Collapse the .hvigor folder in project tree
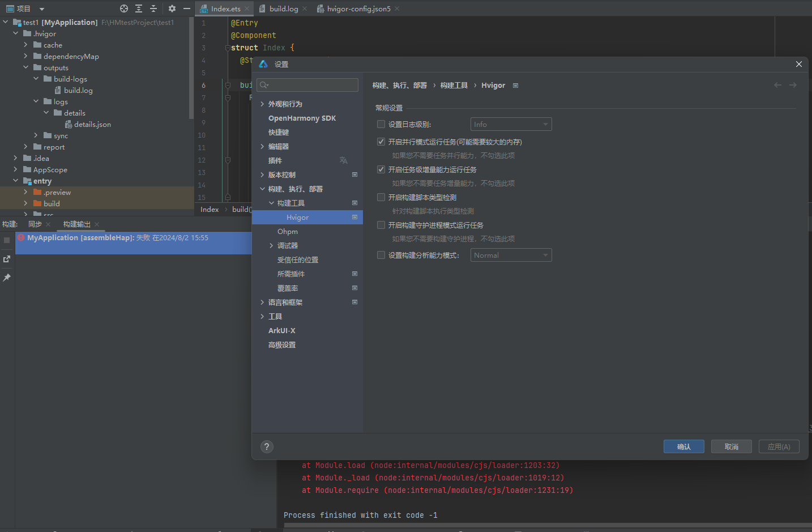Screen dimensions: 812x532 [x=15, y=33]
